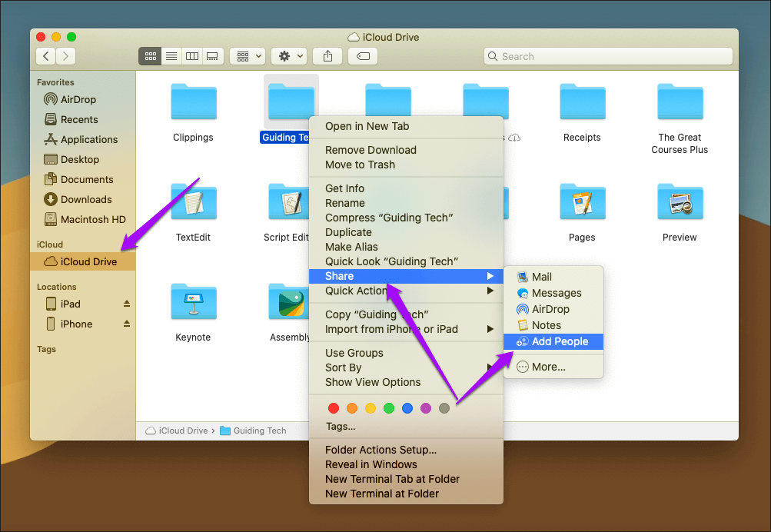Apply the gray tag color

tap(444, 408)
